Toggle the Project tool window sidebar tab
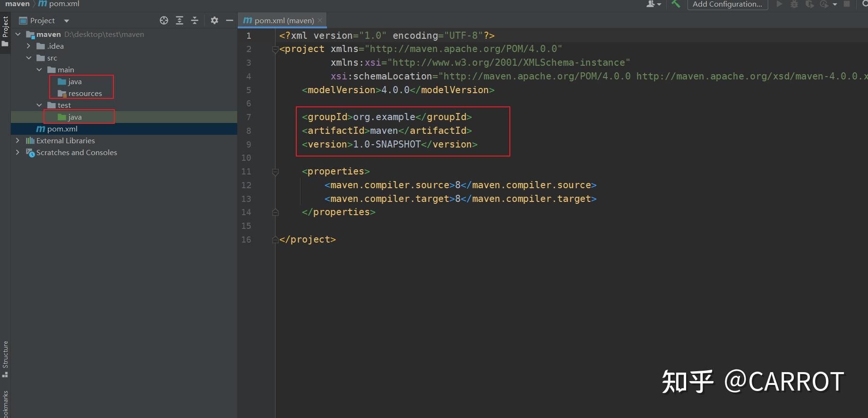This screenshot has height=418, width=868. coord(5,31)
